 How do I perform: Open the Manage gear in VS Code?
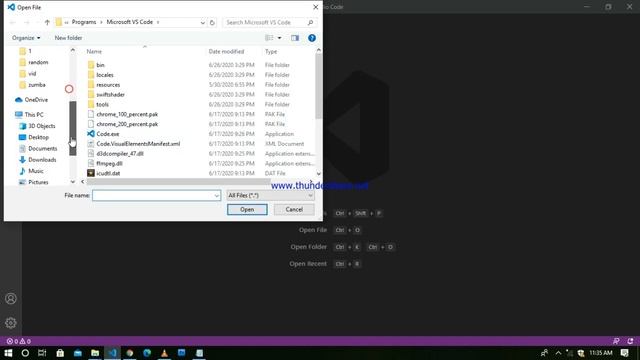[x=11, y=323]
